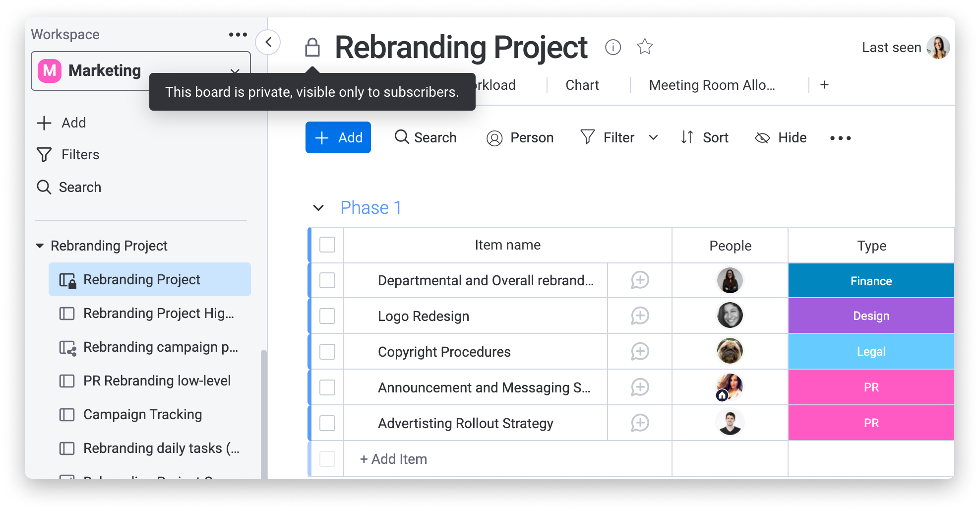The width and height of the screenshot is (980, 511).
Task: Switch to the Chart tab
Action: [x=582, y=85]
